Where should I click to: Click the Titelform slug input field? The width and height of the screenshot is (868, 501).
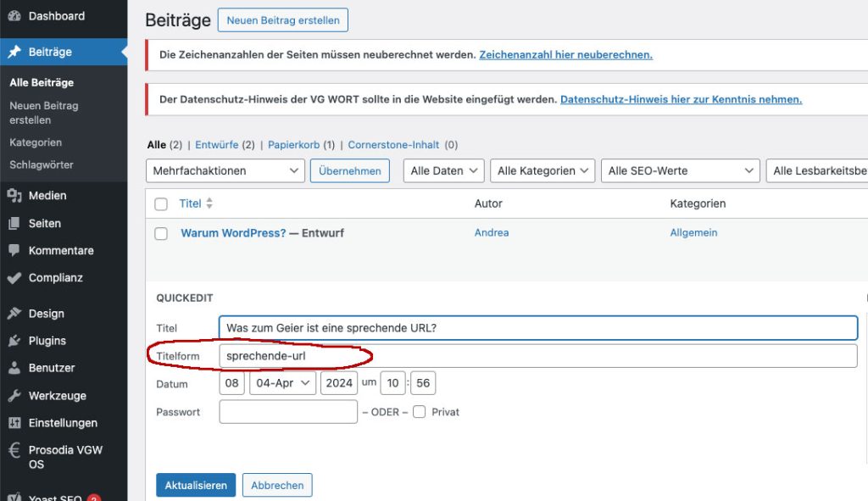537,356
